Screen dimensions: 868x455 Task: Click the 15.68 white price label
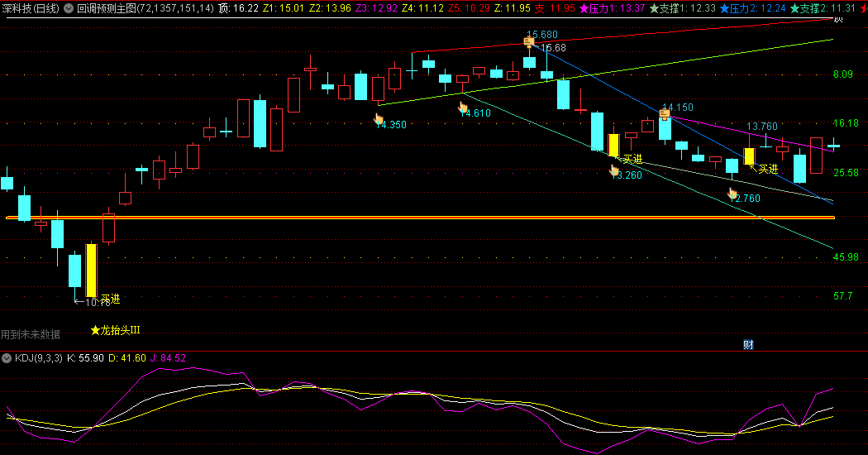coord(554,48)
